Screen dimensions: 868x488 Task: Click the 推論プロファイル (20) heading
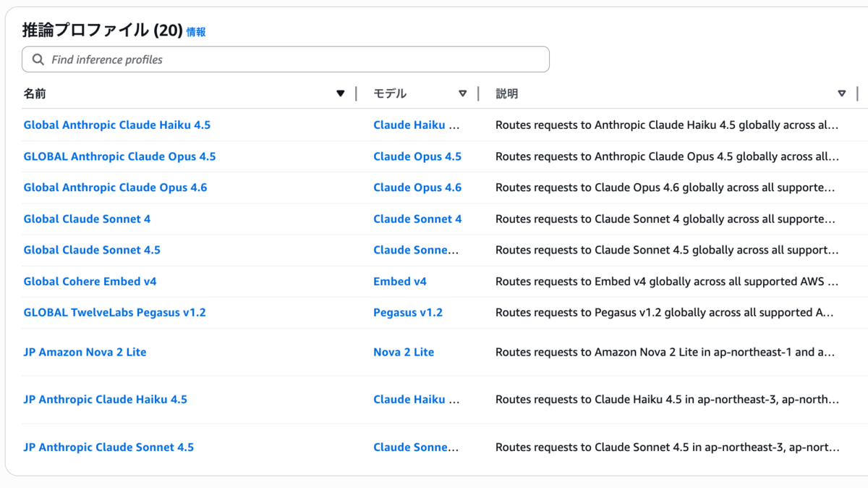tap(102, 30)
